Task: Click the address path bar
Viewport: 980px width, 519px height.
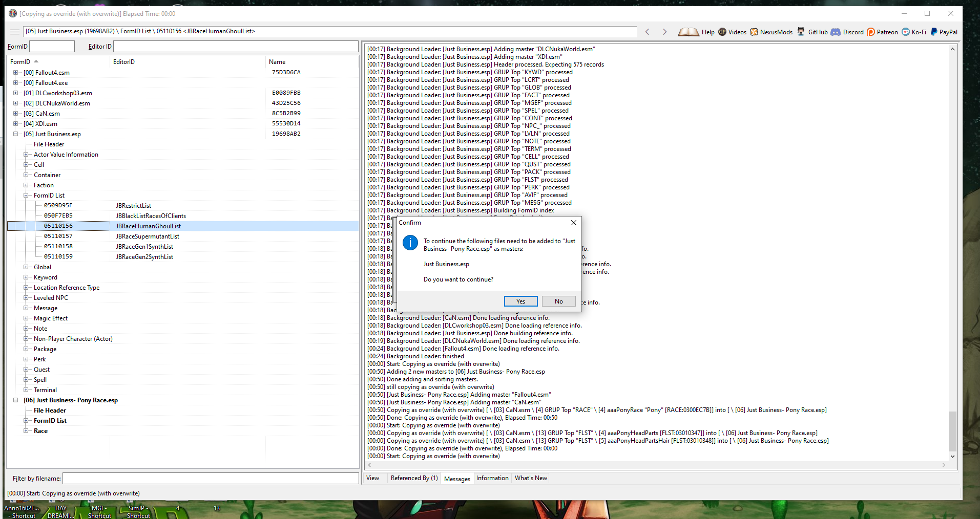Action: (x=330, y=32)
